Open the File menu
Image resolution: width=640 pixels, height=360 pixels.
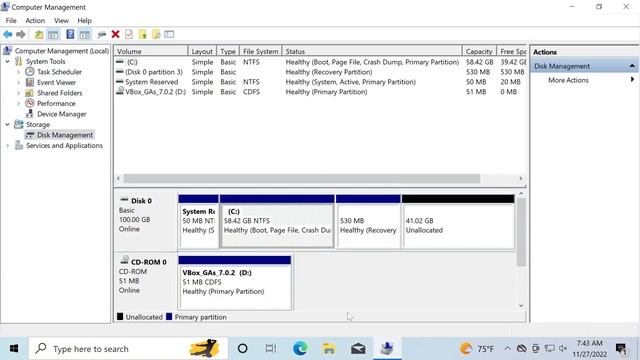(x=11, y=20)
